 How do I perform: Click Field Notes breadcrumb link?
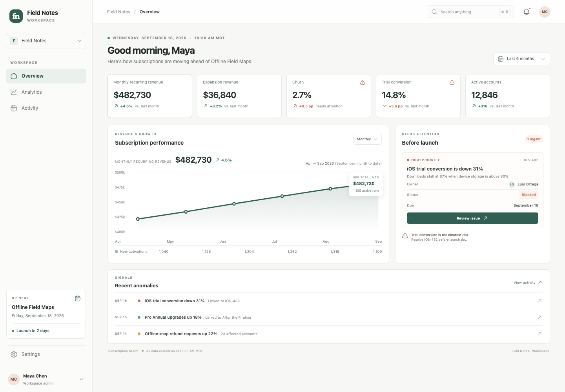click(118, 12)
